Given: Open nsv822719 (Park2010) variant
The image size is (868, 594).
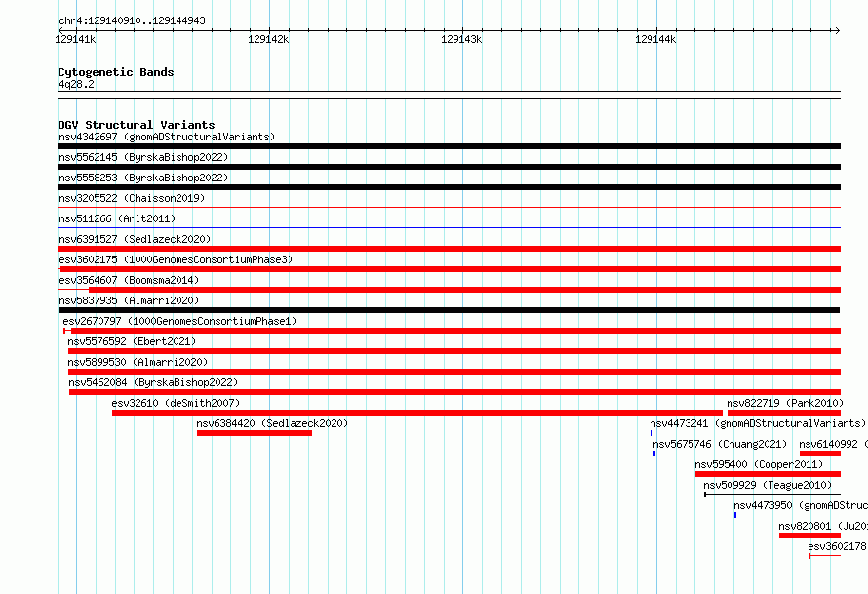Looking at the screenshot, I should point(785,403).
